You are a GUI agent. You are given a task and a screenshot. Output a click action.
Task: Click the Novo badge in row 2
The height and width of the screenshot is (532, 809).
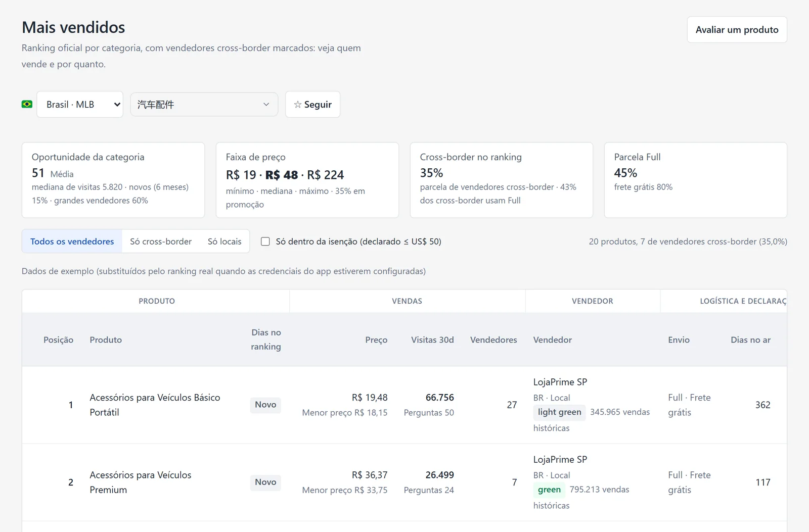click(265, 482)
